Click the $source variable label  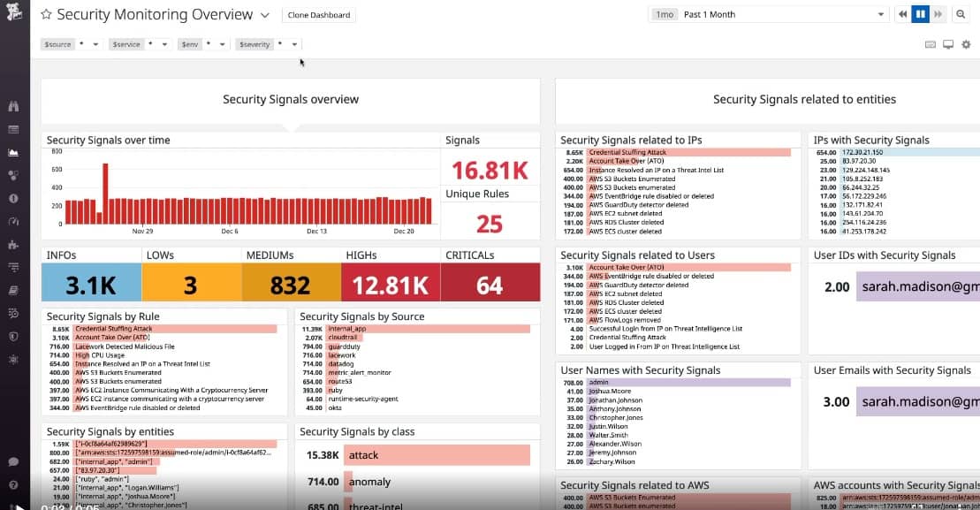(57, 44)
